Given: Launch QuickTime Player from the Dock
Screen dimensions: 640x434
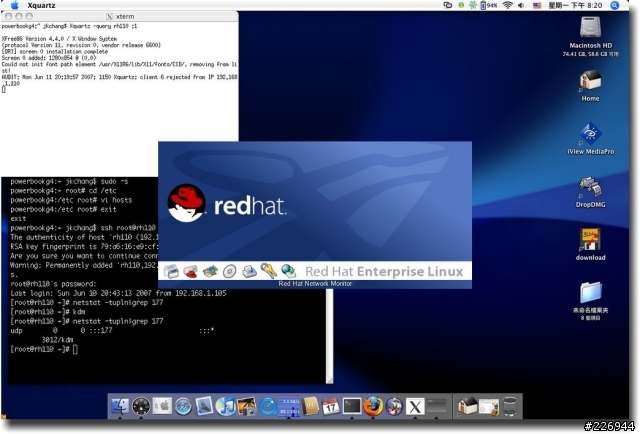Looking at the screenshot, I should point(268,406).
